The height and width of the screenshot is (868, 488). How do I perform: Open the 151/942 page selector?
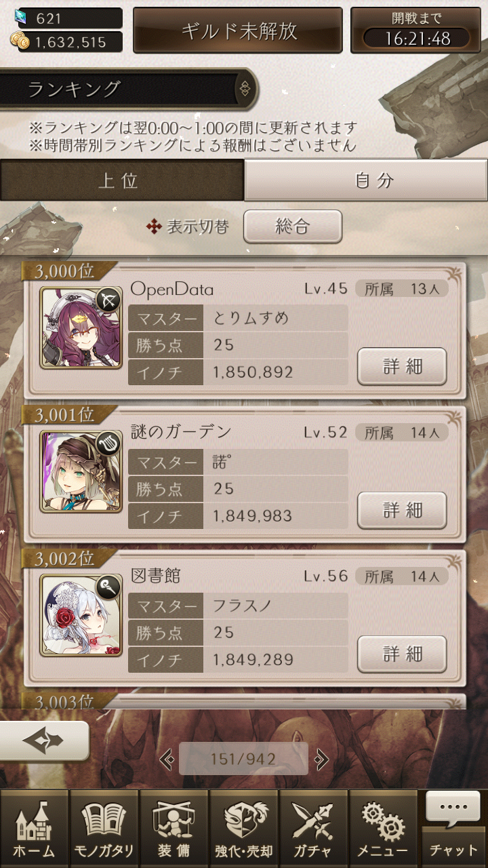[x=243, y=759]
